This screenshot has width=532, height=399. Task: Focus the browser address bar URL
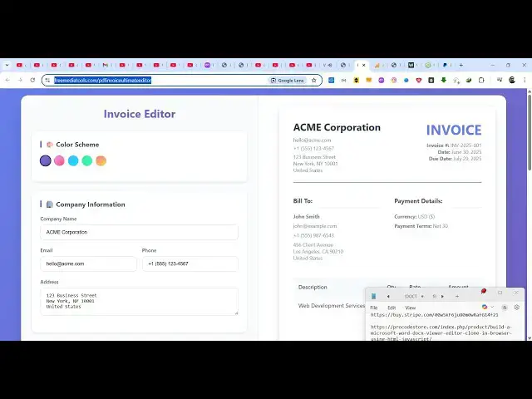point(103,80)
